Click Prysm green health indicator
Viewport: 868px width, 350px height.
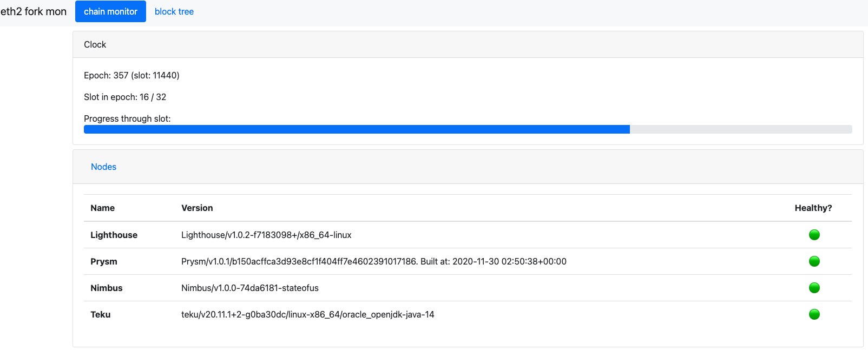814,261
